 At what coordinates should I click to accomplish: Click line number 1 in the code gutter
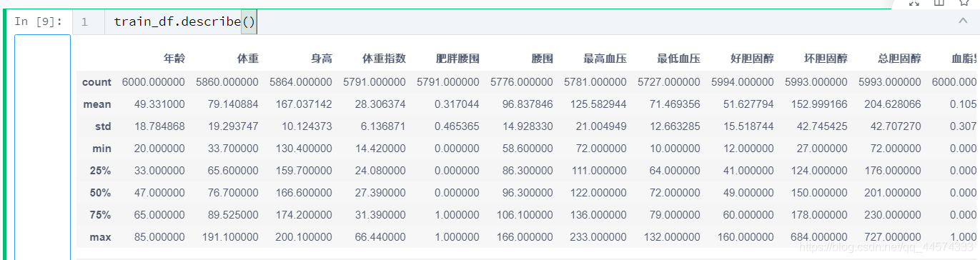click(84, 22)
